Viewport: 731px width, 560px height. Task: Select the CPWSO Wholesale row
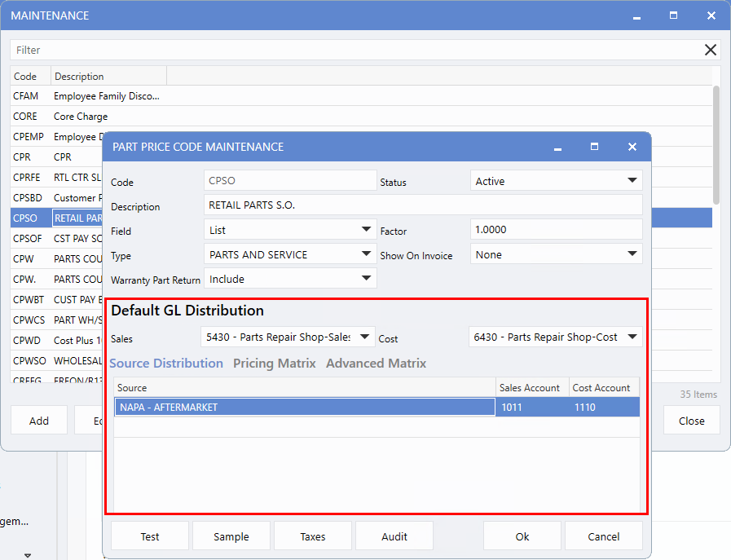(56, 361)
